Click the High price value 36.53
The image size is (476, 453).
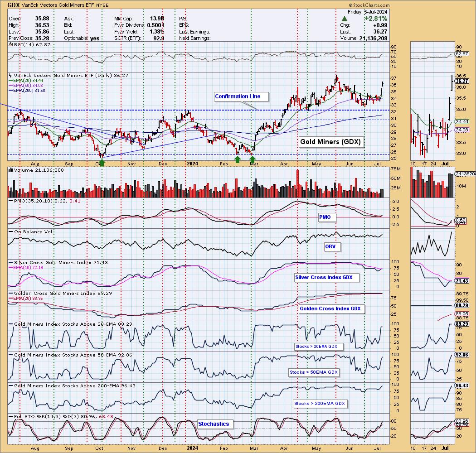pos(42,25)
